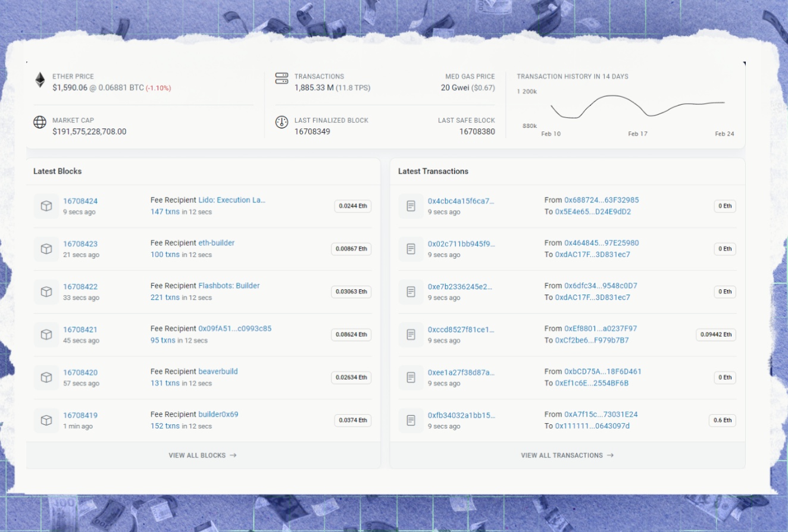Click View All Transactions button
This screenshot has height=532, width=788.
click(567, 455)
